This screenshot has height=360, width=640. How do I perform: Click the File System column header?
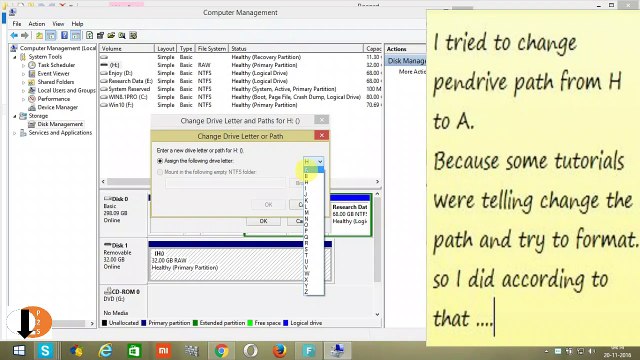click(x=212, y=49)
